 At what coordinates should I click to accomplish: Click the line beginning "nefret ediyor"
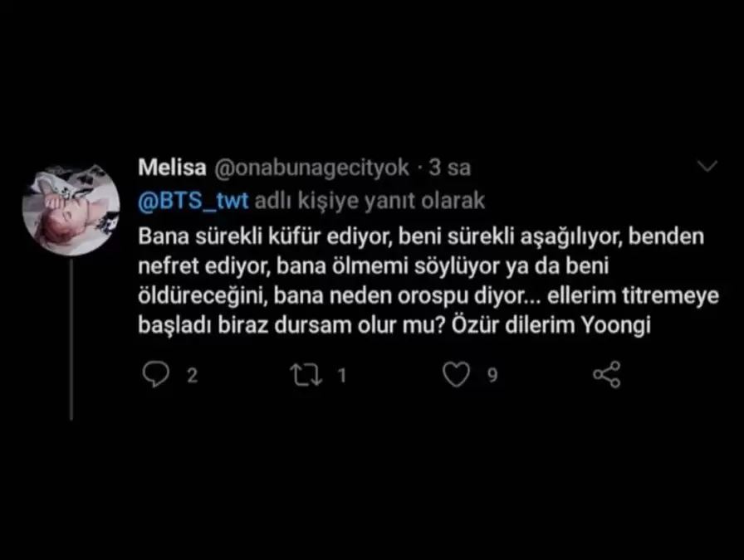[374, 266]
